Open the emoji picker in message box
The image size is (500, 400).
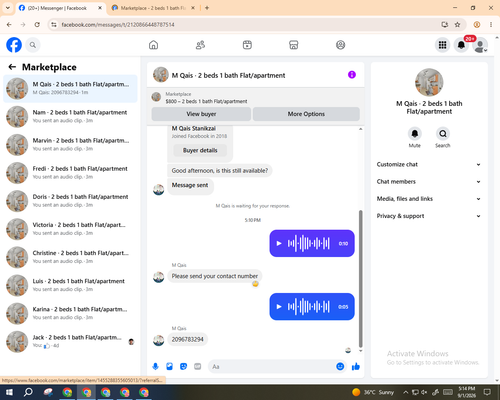340,367
